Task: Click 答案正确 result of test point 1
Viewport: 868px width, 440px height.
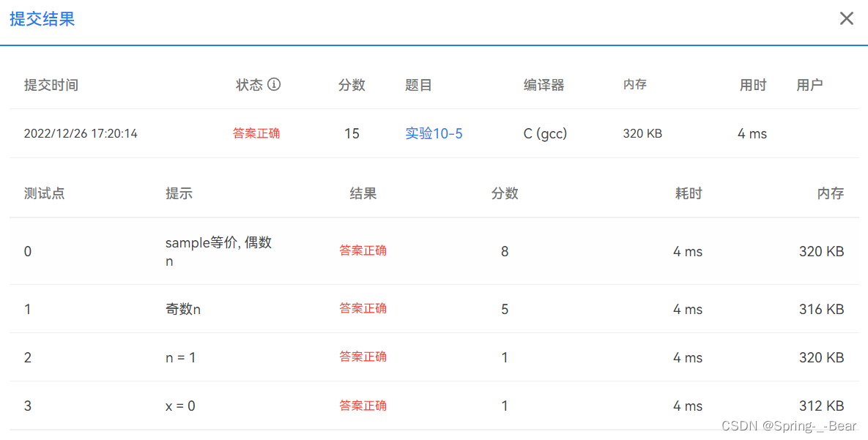Action: point(363,308)
